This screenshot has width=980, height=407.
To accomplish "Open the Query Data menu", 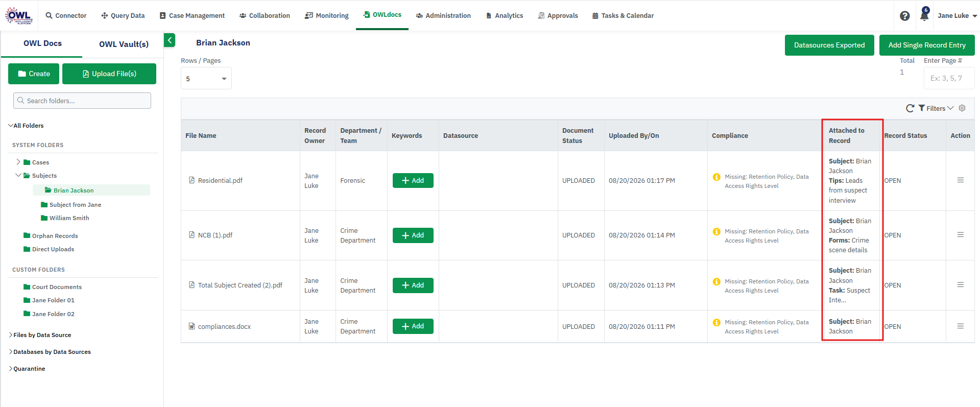I will [123, 16].
